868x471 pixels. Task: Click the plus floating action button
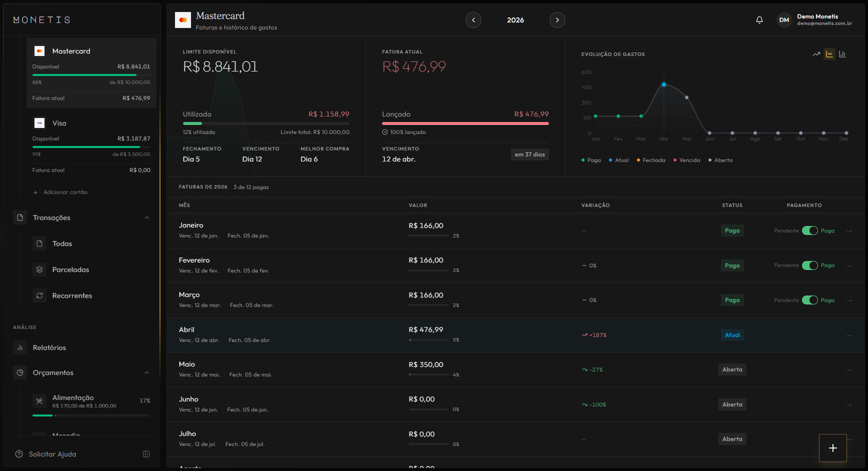[x=832, y=448]
